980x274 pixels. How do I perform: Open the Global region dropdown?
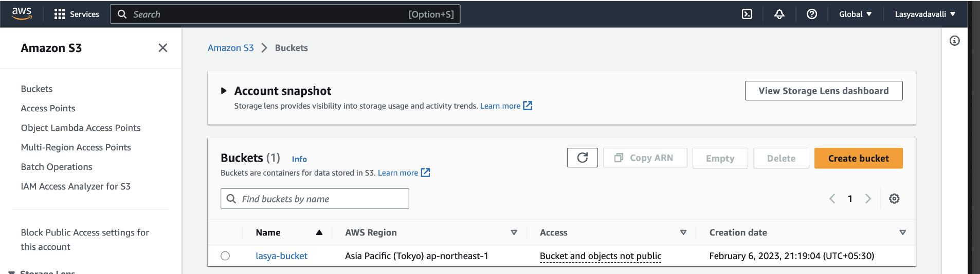(856, 14)
